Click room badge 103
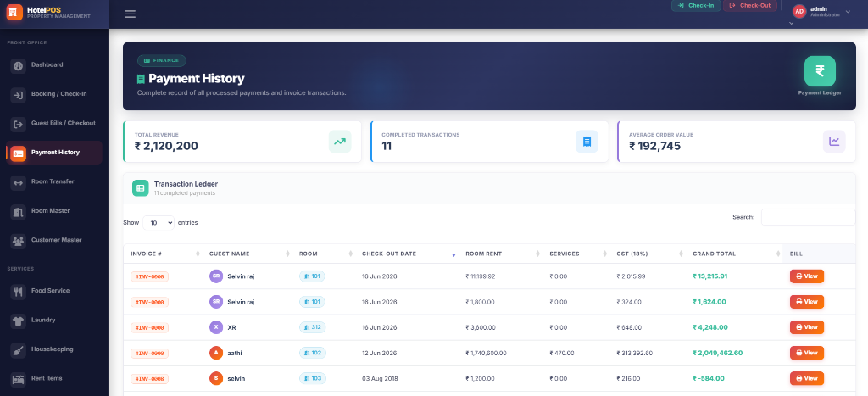The image size is (868, 396). (x=313, y=378)
